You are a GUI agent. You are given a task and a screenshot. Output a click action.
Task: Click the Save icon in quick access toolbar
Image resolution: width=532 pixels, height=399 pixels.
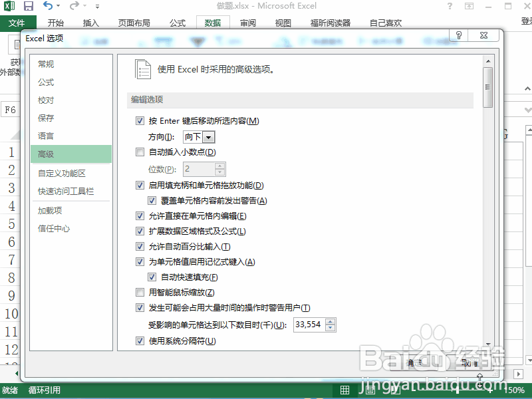28,6
